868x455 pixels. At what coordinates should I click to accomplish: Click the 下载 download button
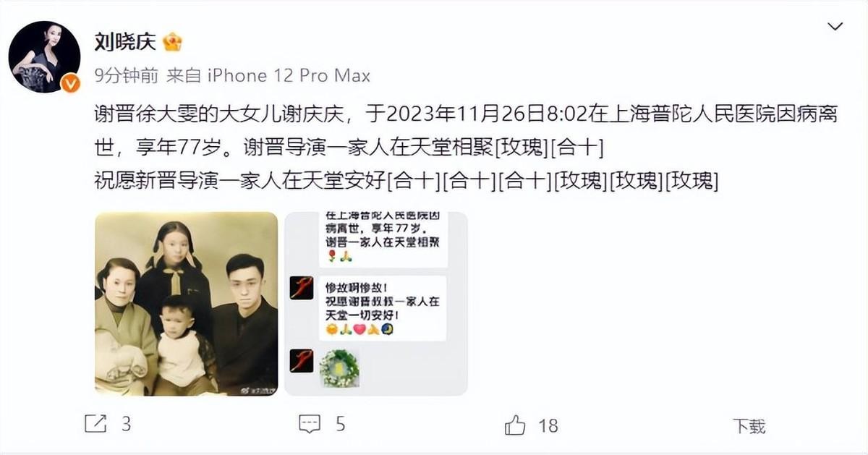coord(749,425)
